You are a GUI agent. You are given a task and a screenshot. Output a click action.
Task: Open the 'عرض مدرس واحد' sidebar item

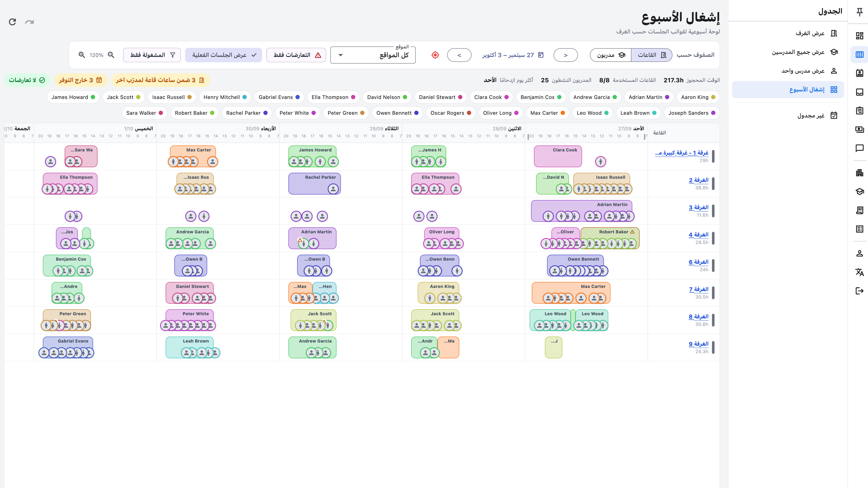coord(788,71)
